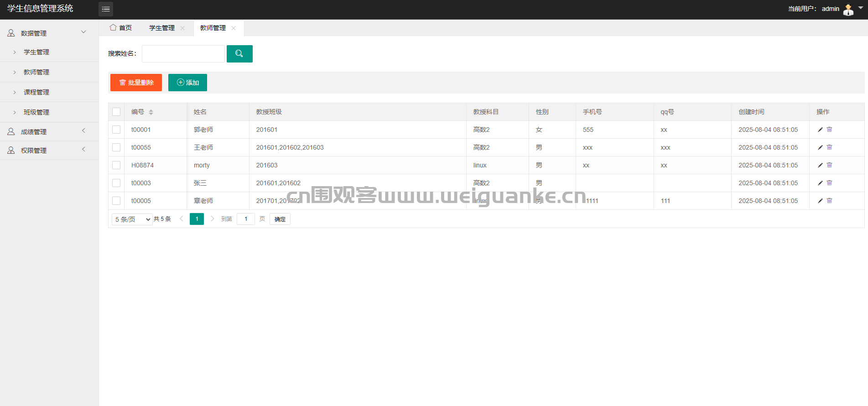Click the name cell 郭老师
Screen dimensions: 868x406
point(203,130)
